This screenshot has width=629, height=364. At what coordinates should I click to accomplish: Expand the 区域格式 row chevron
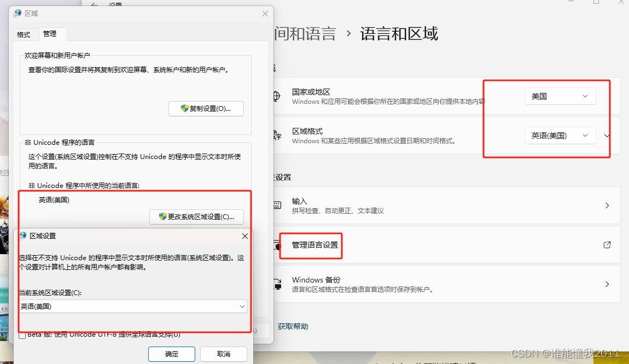607,136
